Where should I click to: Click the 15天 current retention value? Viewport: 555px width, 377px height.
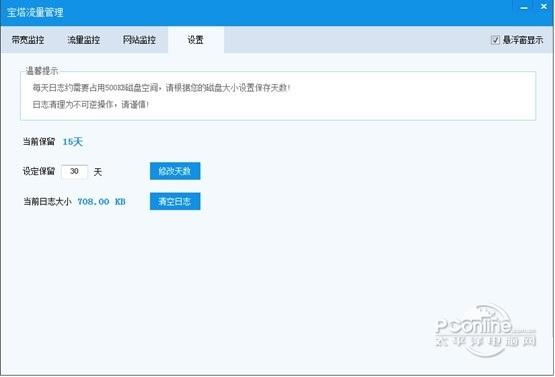click(x=73, y=142)
